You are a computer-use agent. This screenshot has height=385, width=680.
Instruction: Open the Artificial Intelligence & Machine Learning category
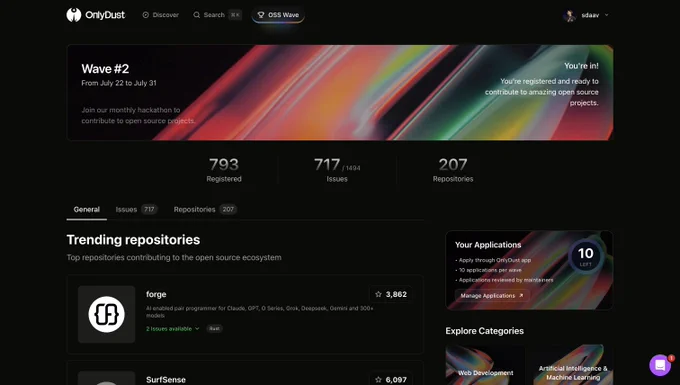[573, 365]
